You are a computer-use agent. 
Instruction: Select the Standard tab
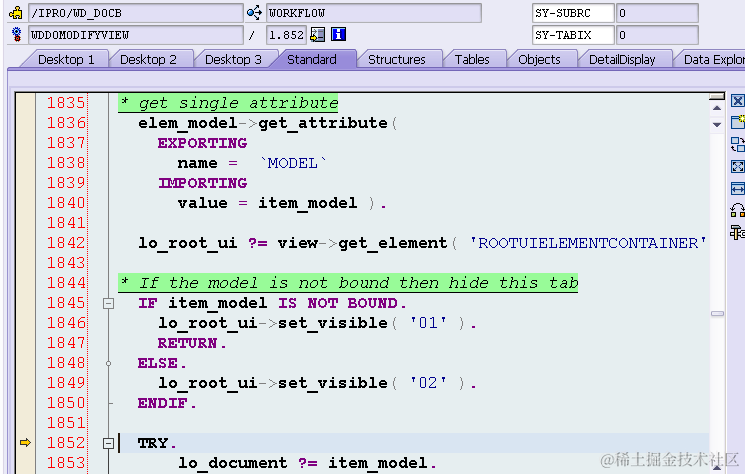click(312, 59)
